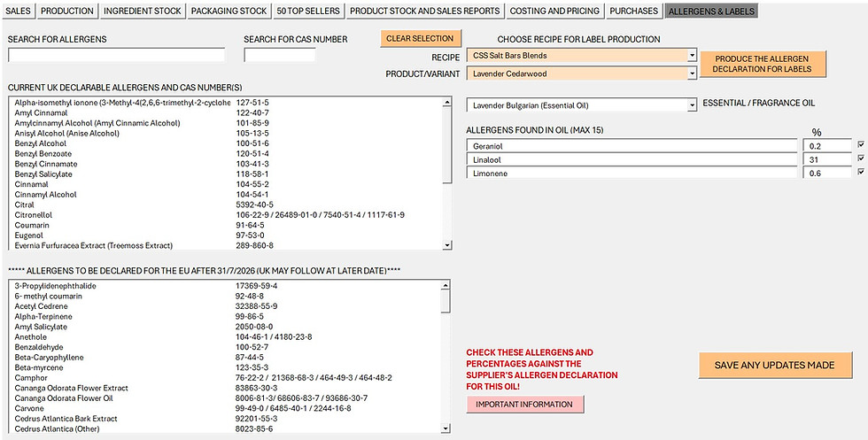Go to INGREDIENT STOCK tab
Viewport: 868px width, 440px height.
[x=143, y=11]
